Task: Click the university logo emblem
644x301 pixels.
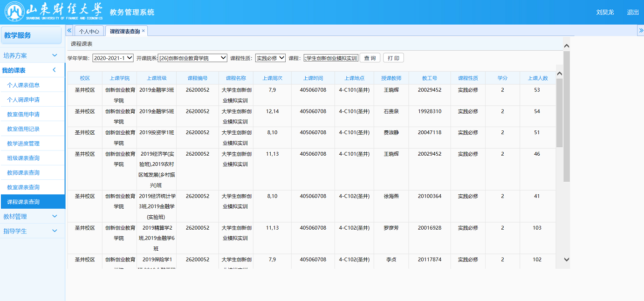Action: tap(14, 12)
